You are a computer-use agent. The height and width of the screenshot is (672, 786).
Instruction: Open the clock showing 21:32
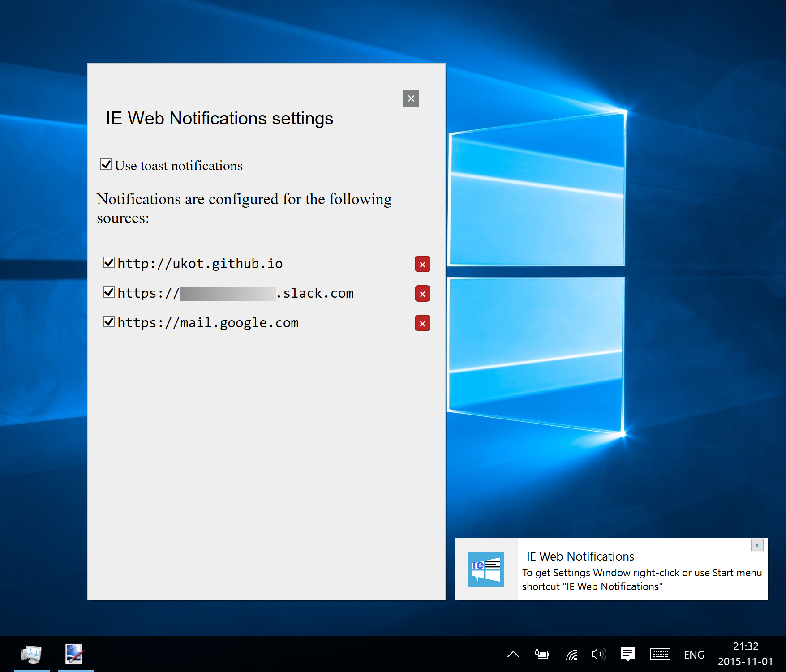pyautogui.click(x=745, y=654)
